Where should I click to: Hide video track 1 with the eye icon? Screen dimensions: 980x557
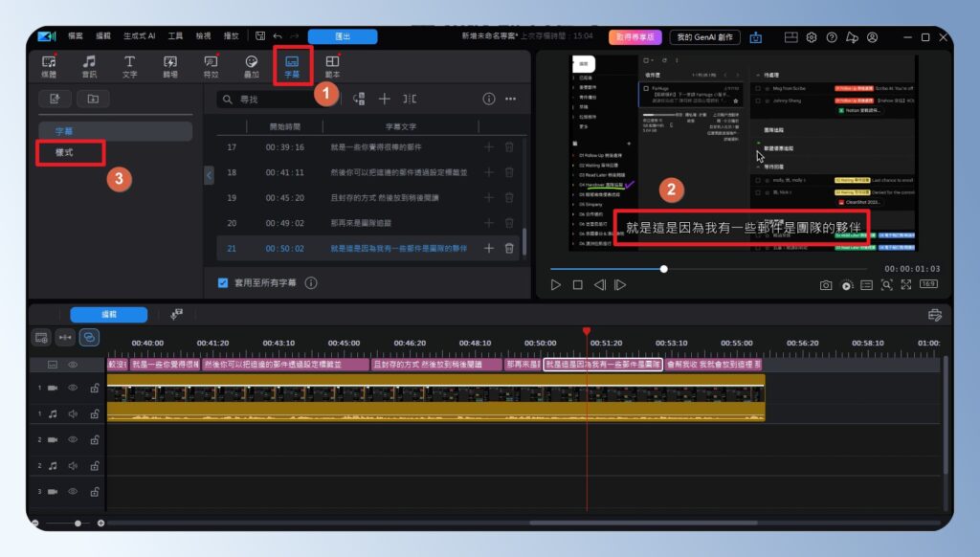coord(75,388)
